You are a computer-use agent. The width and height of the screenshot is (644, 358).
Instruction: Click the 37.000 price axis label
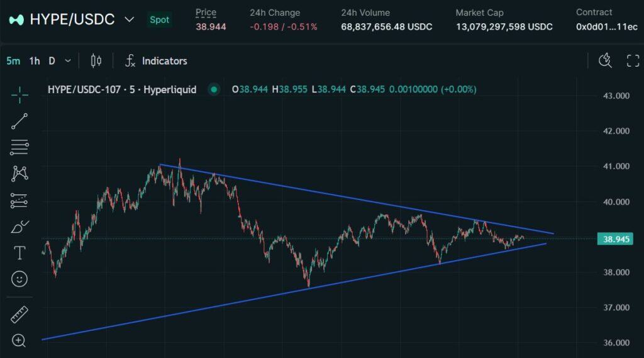coord(616,307)
